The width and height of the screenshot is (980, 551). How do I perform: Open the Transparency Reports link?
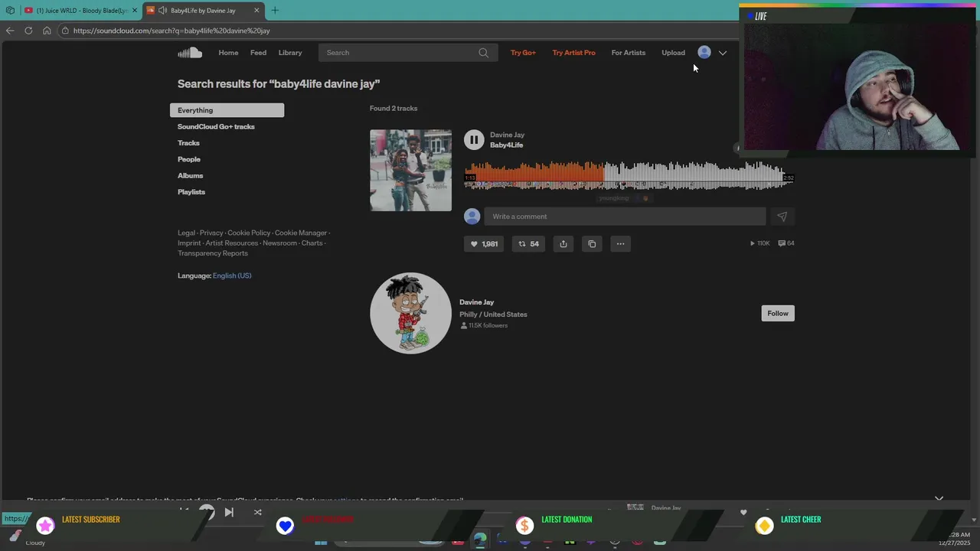(x=213, y=253)
